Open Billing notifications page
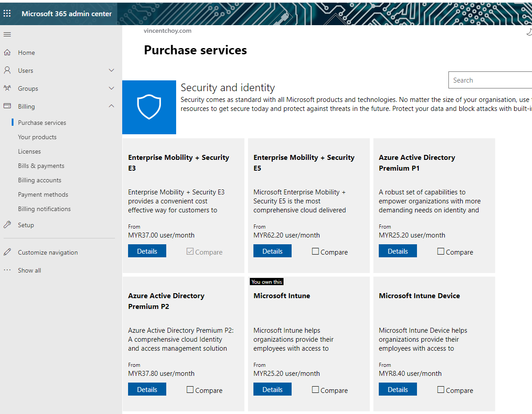532x414 pixels. (x=44, y=209)
